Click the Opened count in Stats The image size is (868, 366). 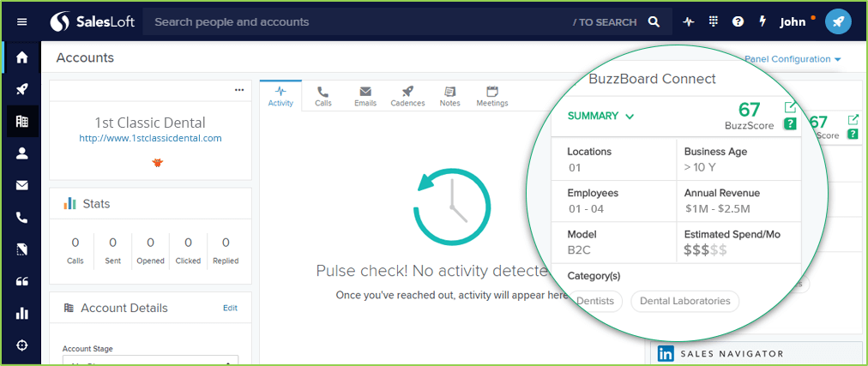(x=151, y=243)
